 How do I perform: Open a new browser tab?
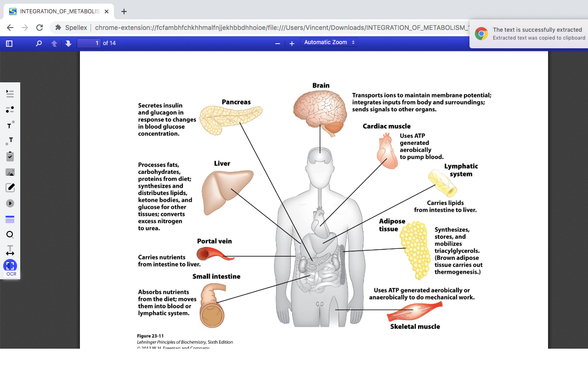coord(124,11)
